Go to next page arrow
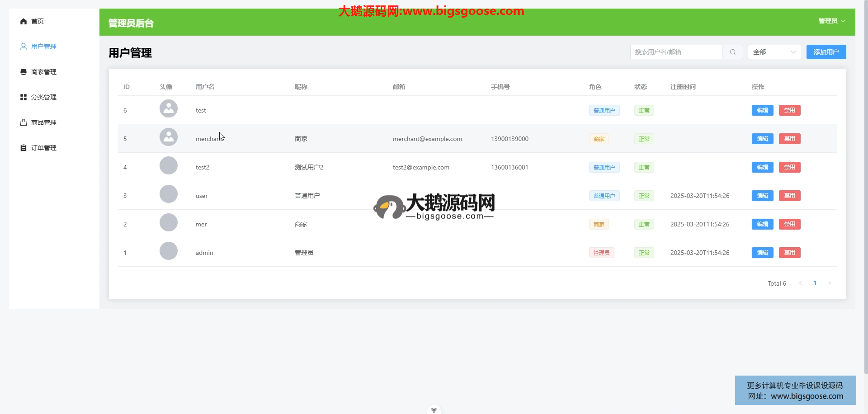The image size is (868, 414). point(830,283)
